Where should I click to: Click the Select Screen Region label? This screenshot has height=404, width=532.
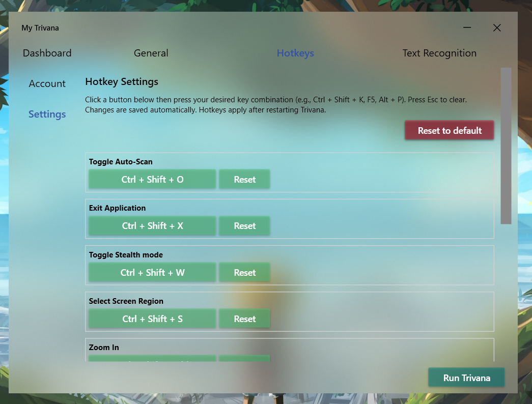pyautogui.click(x=126, y=301)
